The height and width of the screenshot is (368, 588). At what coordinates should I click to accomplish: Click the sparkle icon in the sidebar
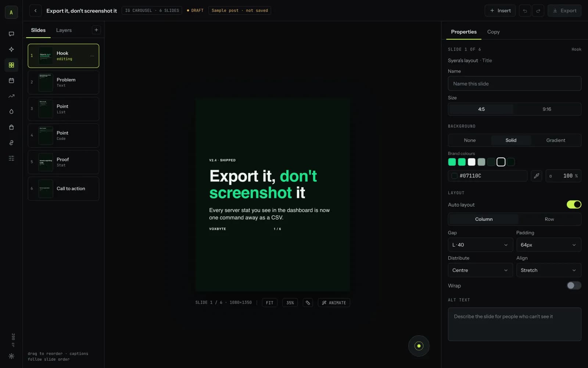pyautogui.click(x=11, y=49)
